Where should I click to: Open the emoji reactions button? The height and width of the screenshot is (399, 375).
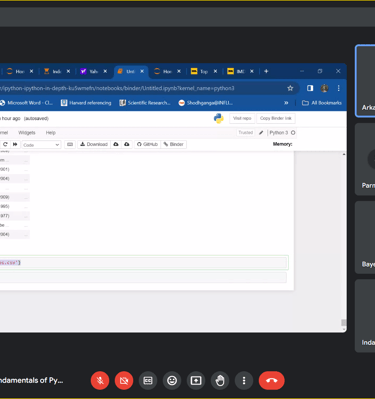tap(172, 380)
